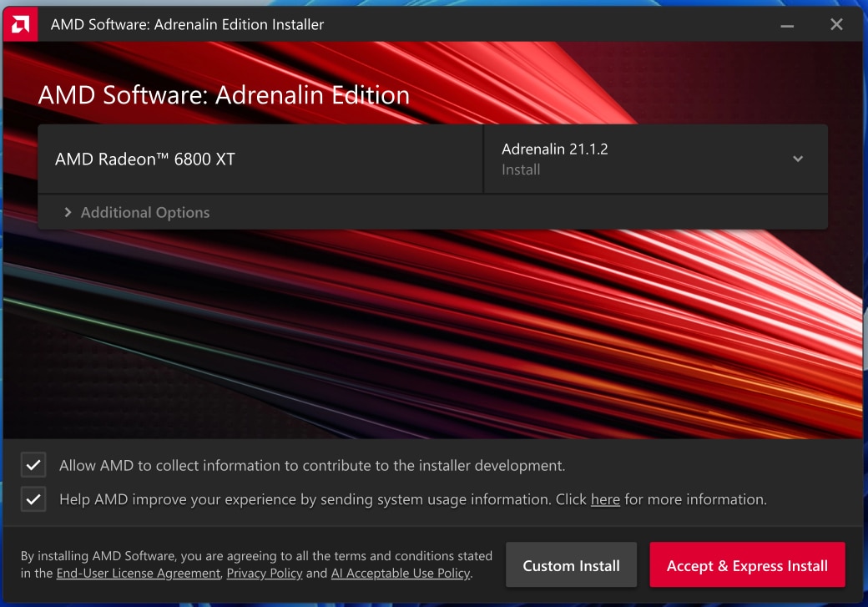
Task: Open the Adrenalin 21.1.2 version dropdown arrow
Action: [798, 159]
